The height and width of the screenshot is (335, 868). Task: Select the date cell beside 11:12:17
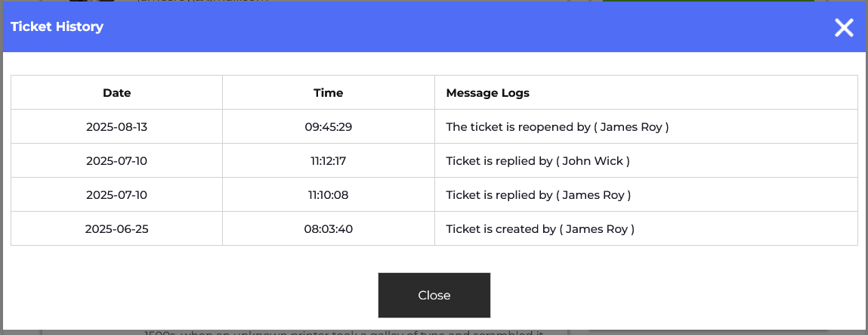click(x=117, y=161)
